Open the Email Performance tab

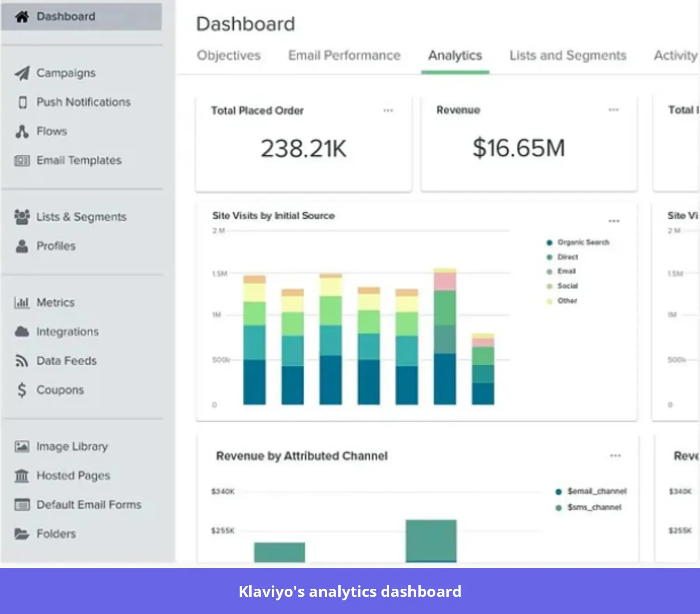344,55
